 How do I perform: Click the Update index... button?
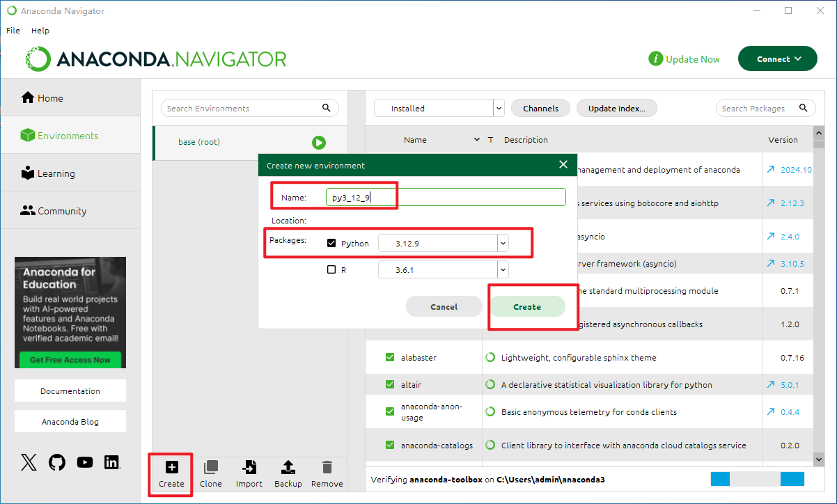617,109
